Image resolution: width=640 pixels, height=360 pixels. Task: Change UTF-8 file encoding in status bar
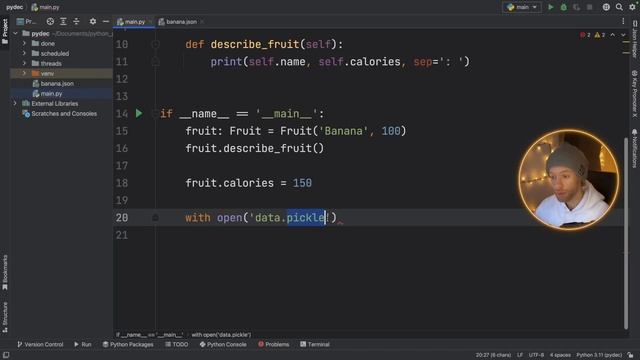point(536,355)
